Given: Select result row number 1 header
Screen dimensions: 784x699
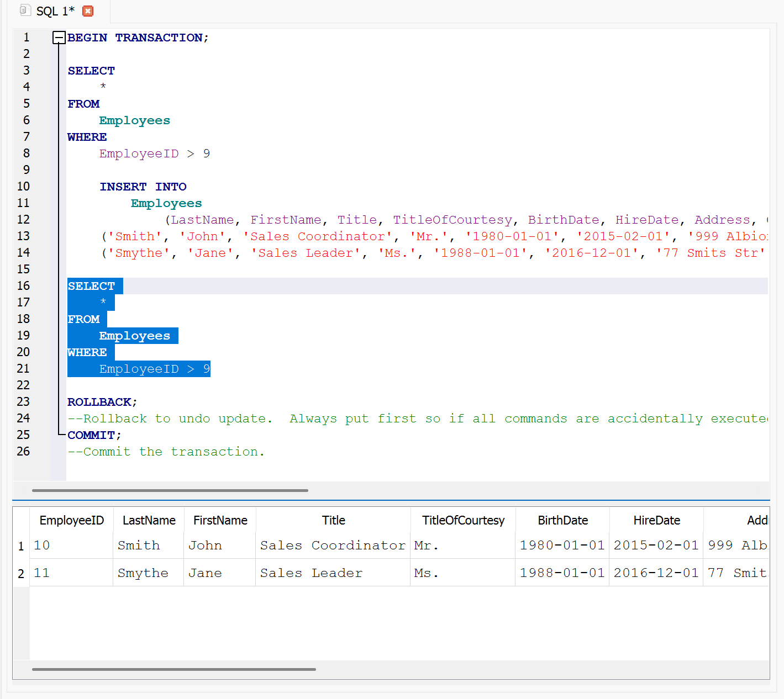Looking at the screenshot, I should [21, 546].
